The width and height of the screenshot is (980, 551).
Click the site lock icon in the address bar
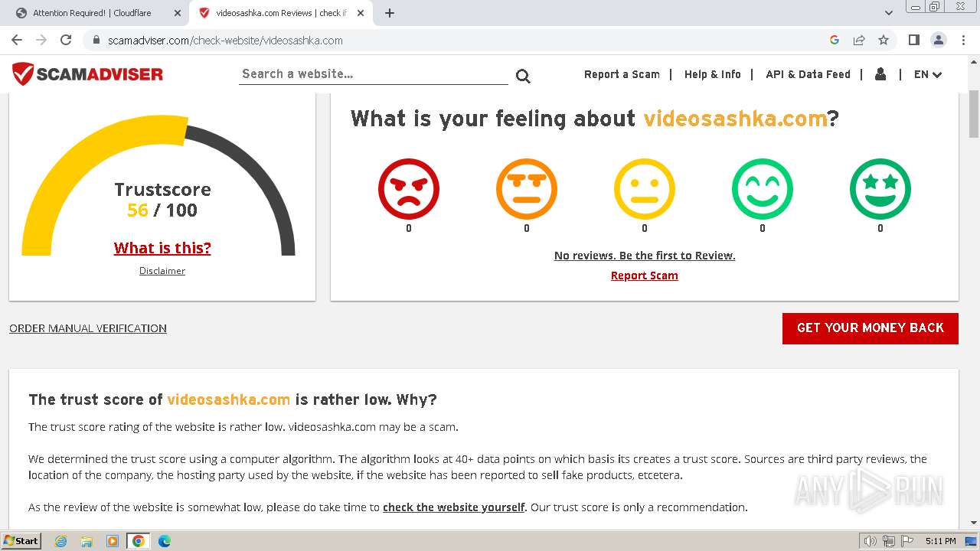(x=96, y=41)
